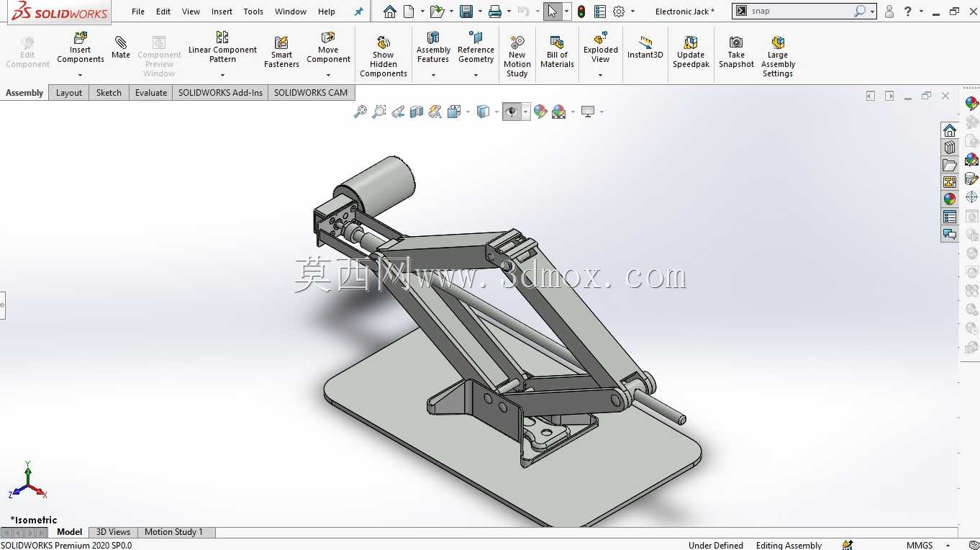980x550 pixels.
Task: Open the Hide/Show Items dropdown arrow
Action: click(526, 112)
